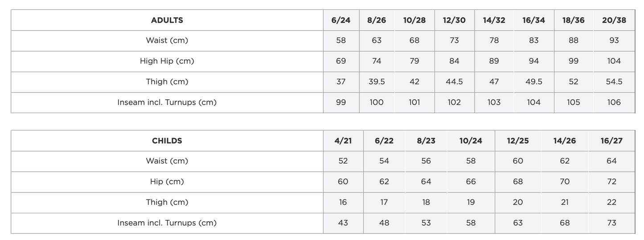Click the child inseam value 73
The image size is (644, 240).
[611, 223]
